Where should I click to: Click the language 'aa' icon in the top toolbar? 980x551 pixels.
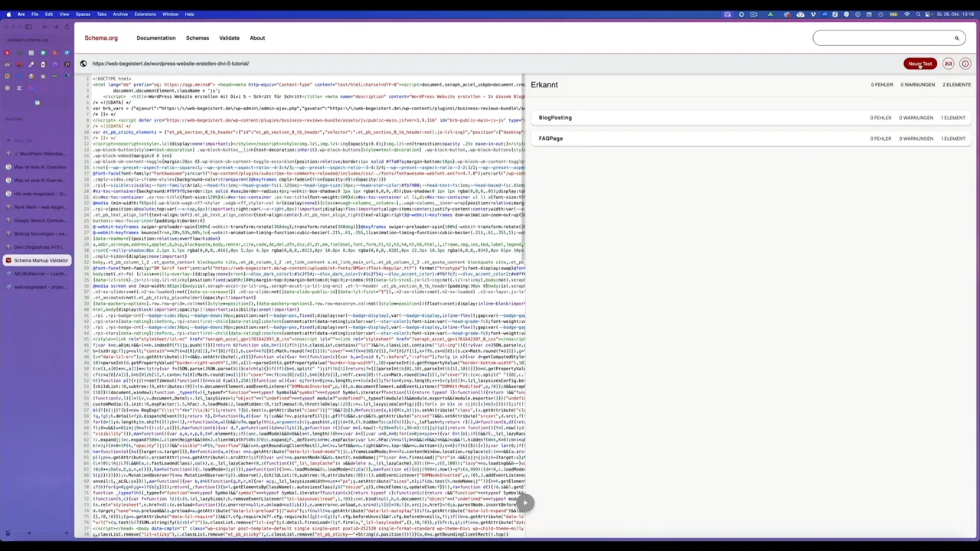(x=949, y=64)
